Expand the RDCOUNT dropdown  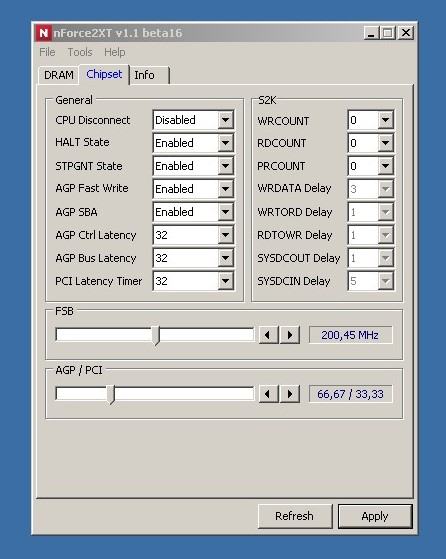tap(385, 143)
